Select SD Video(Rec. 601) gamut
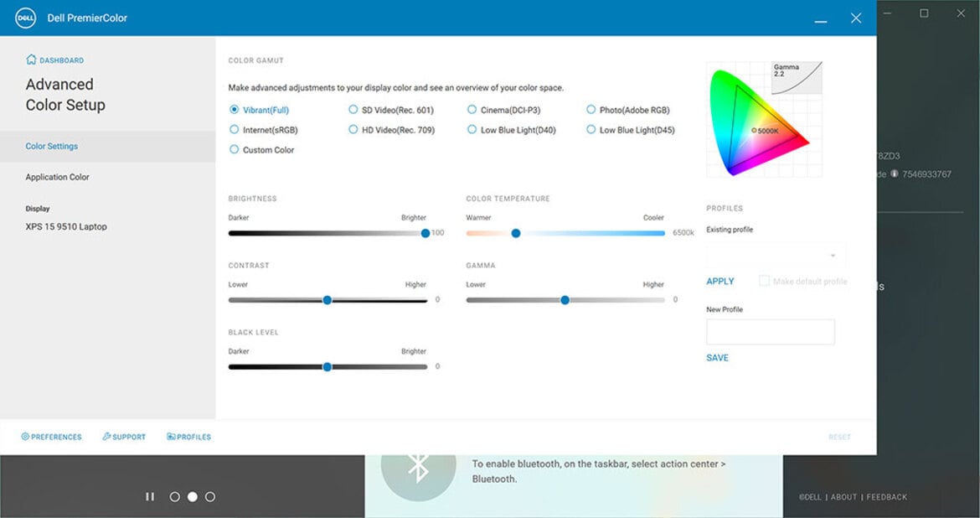The height and width of the screenshot is (518, 980). [391, 110]
